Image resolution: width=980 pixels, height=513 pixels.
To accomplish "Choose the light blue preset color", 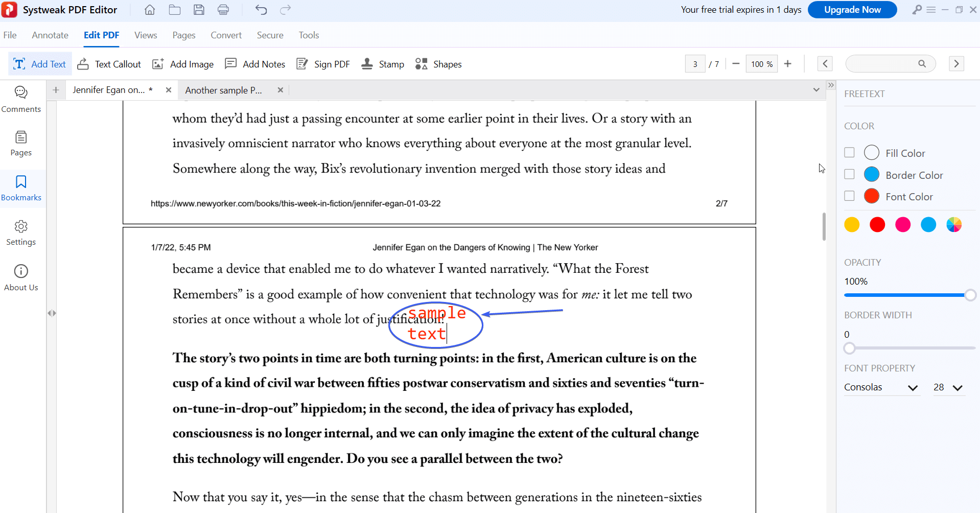I will 928,224.
